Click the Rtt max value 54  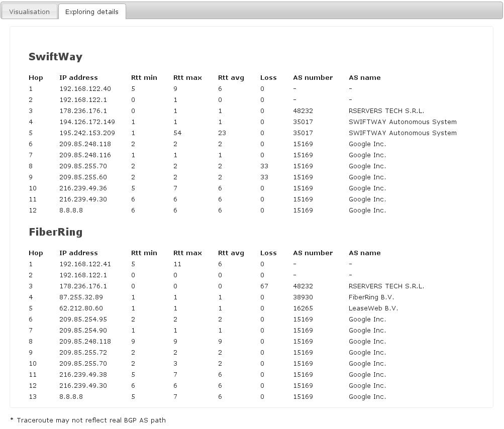(177, 133)
